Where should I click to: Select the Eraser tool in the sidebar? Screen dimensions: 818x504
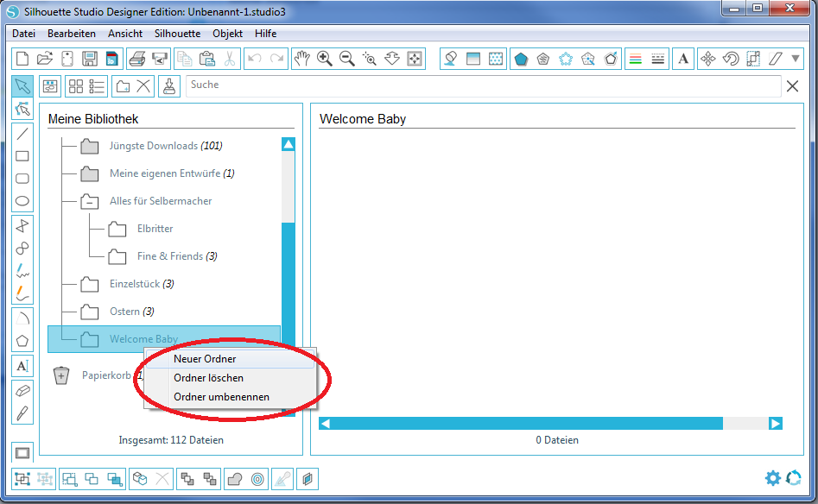coord(22,390)
